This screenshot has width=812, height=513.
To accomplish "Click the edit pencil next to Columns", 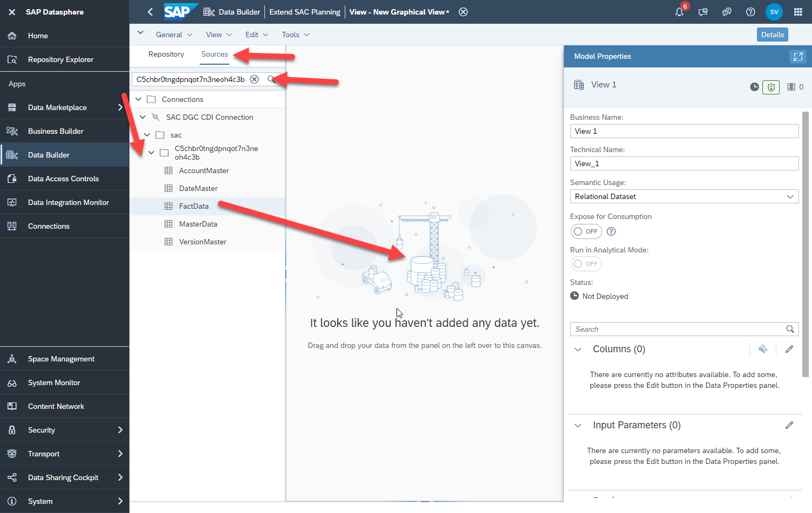I will click(x=789, y=349).
